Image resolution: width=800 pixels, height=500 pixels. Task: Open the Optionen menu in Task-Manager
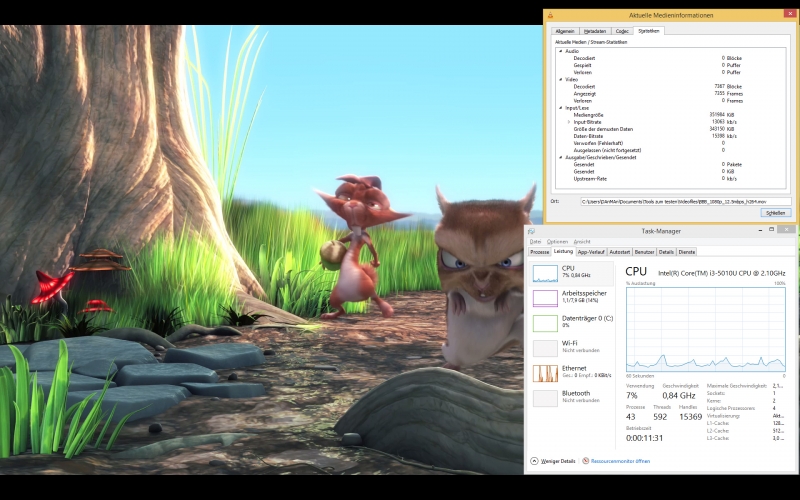click(x=557, y=242)
